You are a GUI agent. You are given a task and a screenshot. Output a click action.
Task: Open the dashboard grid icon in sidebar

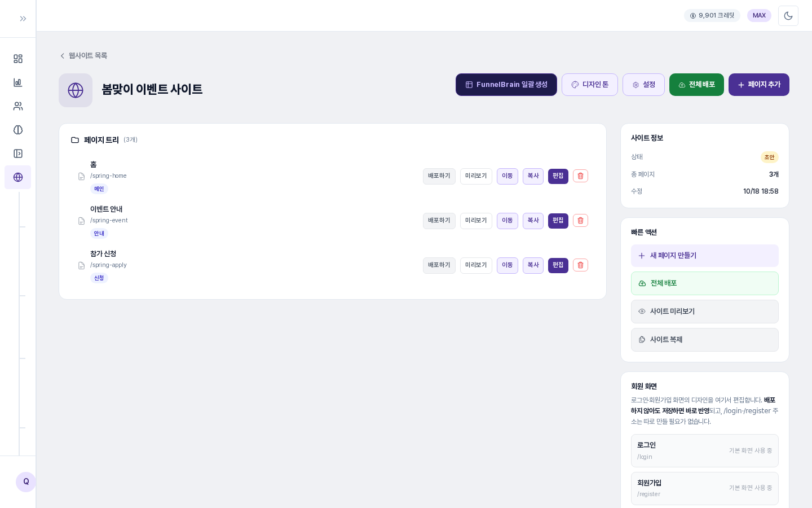pyautogui.click(x=18, y=59)
